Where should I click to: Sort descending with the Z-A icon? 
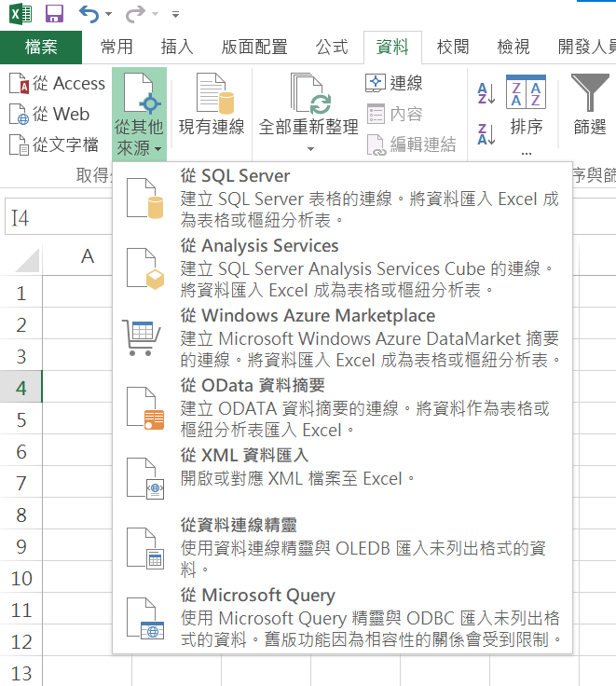pos(486,134)
